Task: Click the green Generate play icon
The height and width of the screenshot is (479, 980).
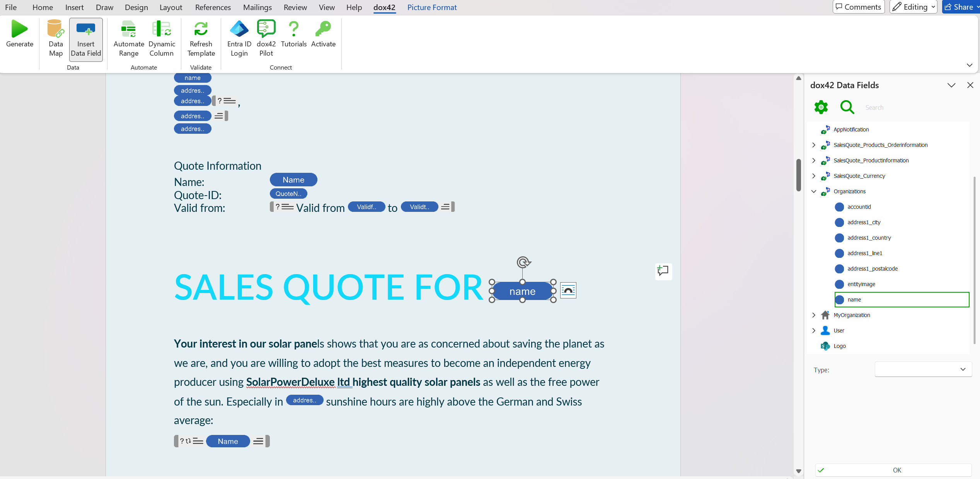Action: point(19,29)
